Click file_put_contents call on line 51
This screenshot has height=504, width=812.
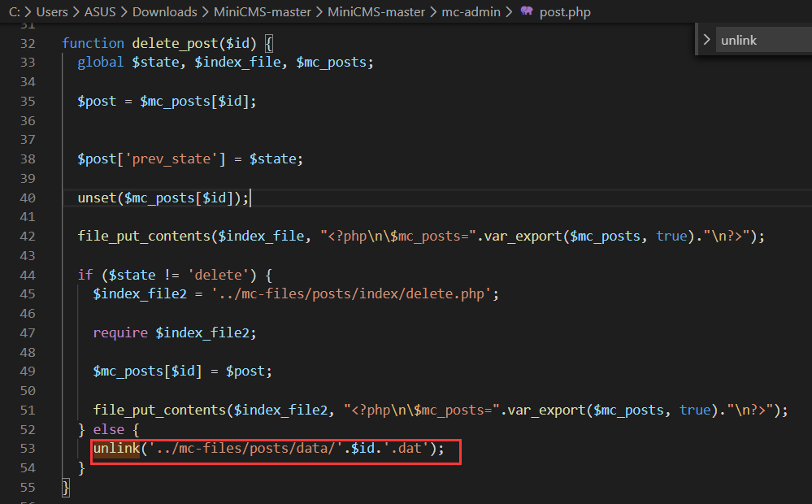click(160, 411)
